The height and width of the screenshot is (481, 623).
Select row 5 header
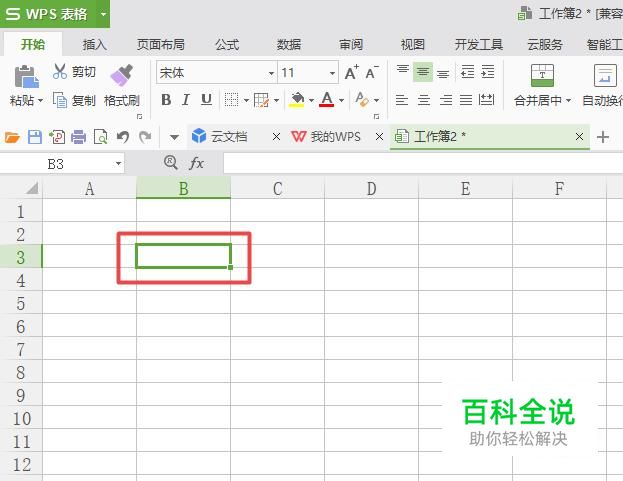21,304
